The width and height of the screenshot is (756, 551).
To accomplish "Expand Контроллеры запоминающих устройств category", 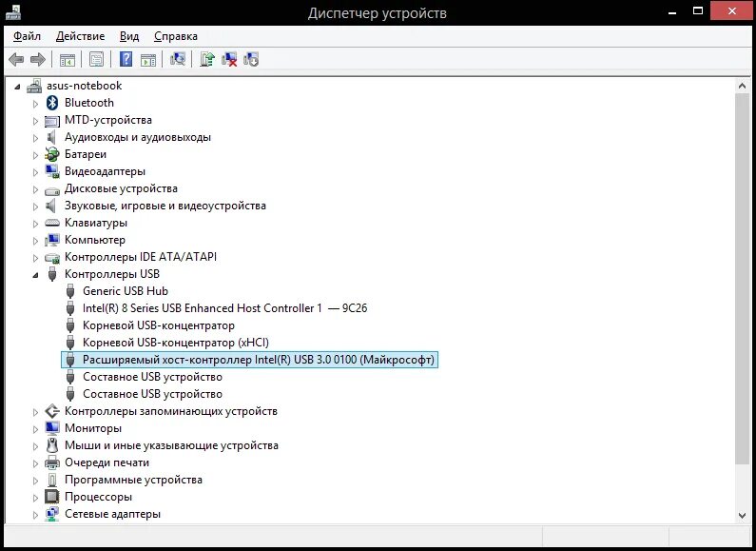I will coord(35,412).
